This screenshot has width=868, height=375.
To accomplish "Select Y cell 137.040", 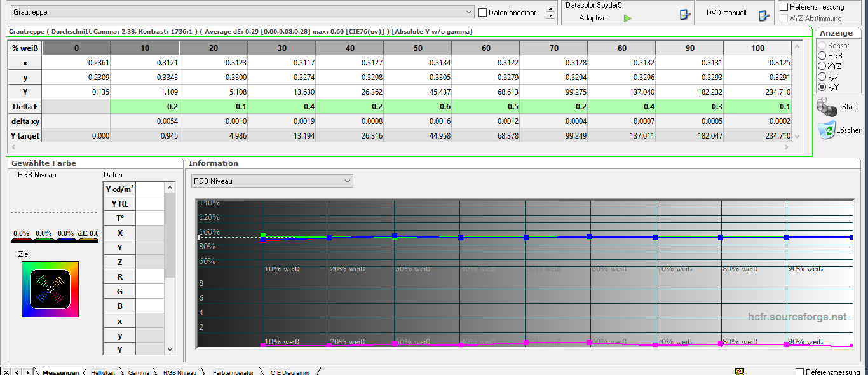I will click(x=621, y=92).
